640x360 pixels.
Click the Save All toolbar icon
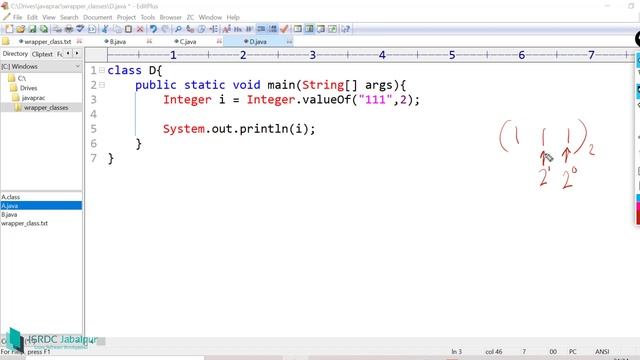[43, 29]
